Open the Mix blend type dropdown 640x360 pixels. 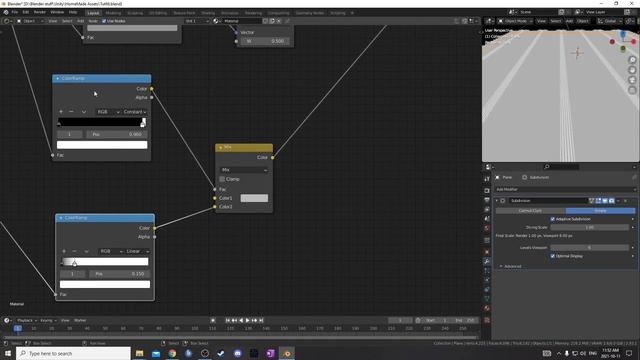(244, 170)
